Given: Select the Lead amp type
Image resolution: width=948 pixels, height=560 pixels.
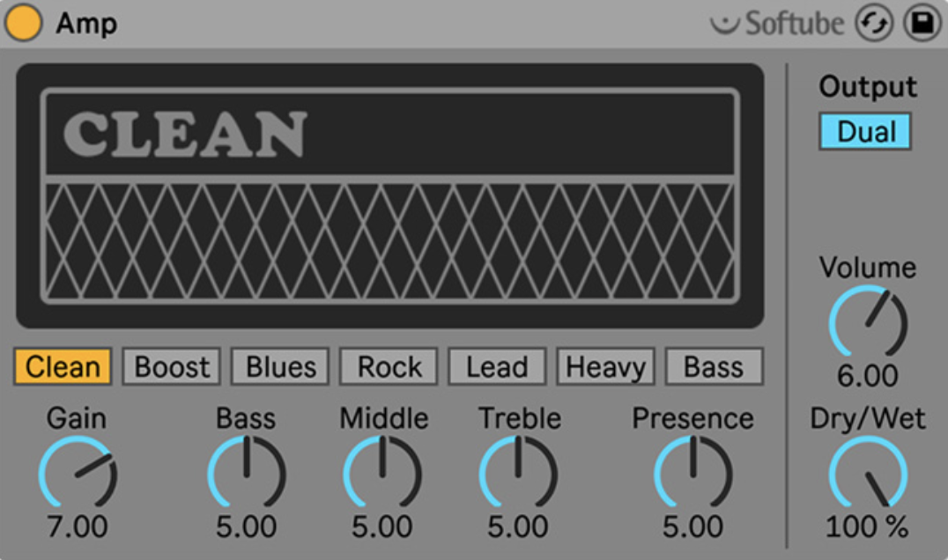Looking at the screenshot, I should 497,366.
